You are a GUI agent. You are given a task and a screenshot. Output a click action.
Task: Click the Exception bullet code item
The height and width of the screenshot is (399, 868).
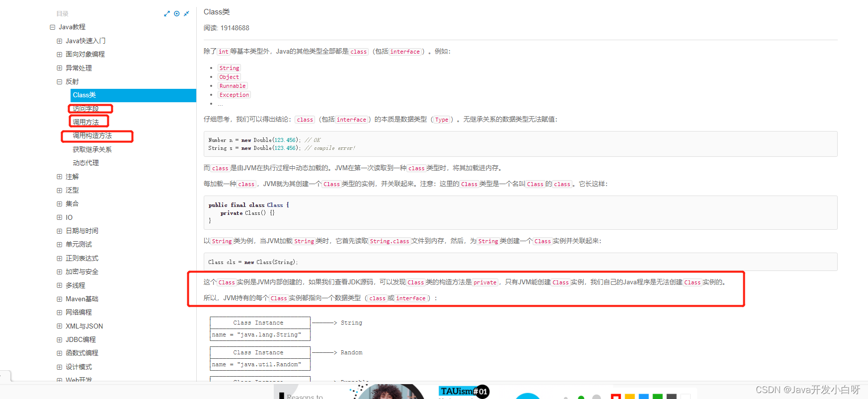[x=234, y=95]
